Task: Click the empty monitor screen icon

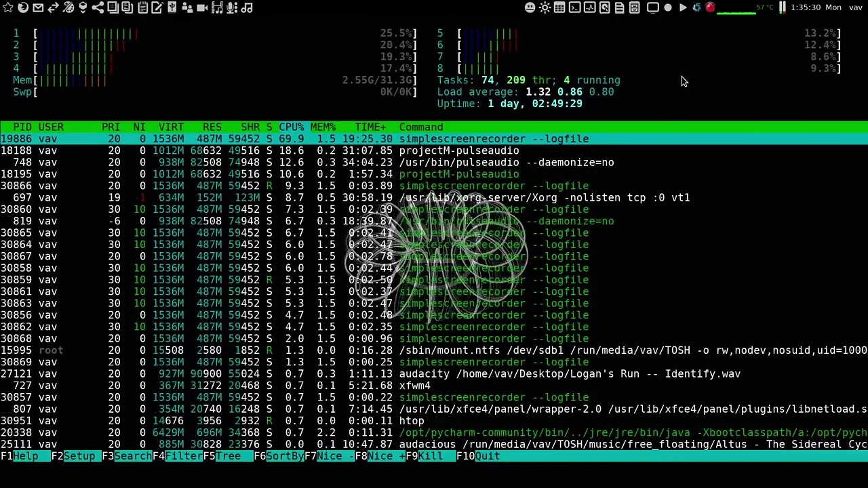Action: click(x=652, y=7)
